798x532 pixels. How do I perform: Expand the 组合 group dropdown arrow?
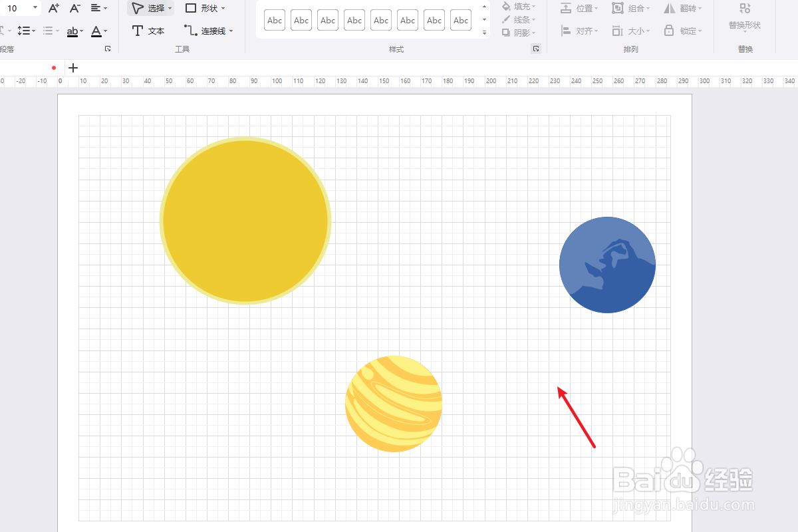[x=648, y=9]
